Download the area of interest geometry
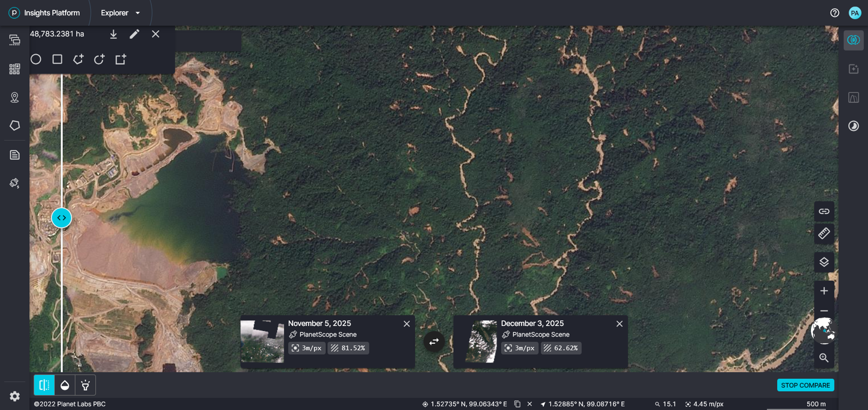 (x=113, y=34)
